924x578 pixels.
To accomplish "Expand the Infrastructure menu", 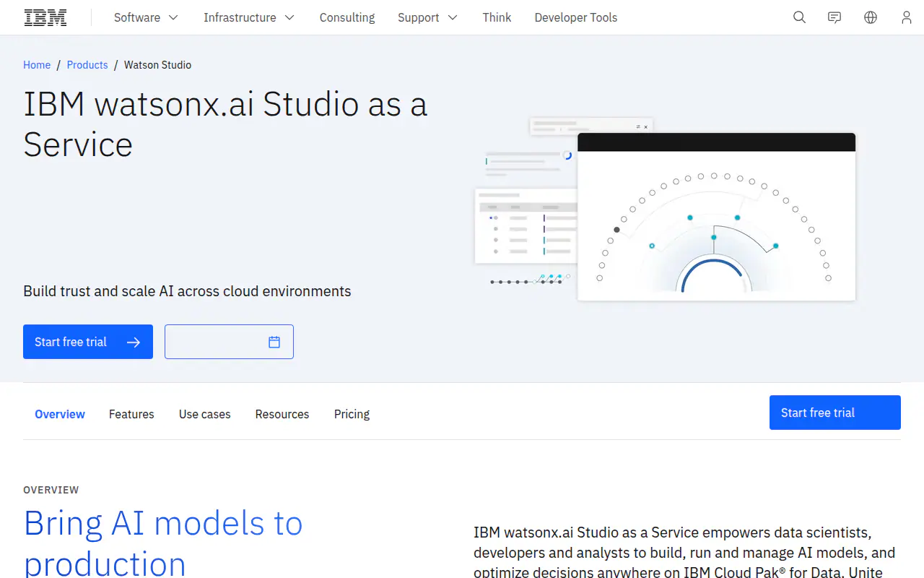I will click(x=249, y=17).
